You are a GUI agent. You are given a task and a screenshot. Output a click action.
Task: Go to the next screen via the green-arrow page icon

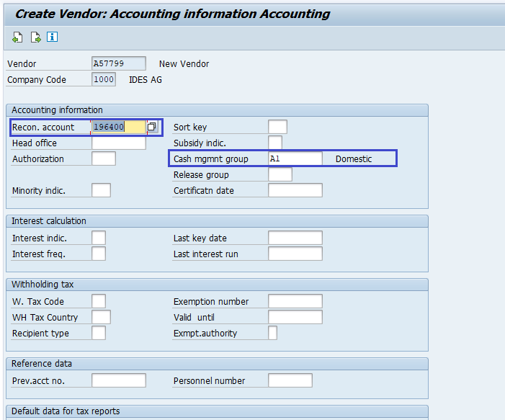(35, 37)
